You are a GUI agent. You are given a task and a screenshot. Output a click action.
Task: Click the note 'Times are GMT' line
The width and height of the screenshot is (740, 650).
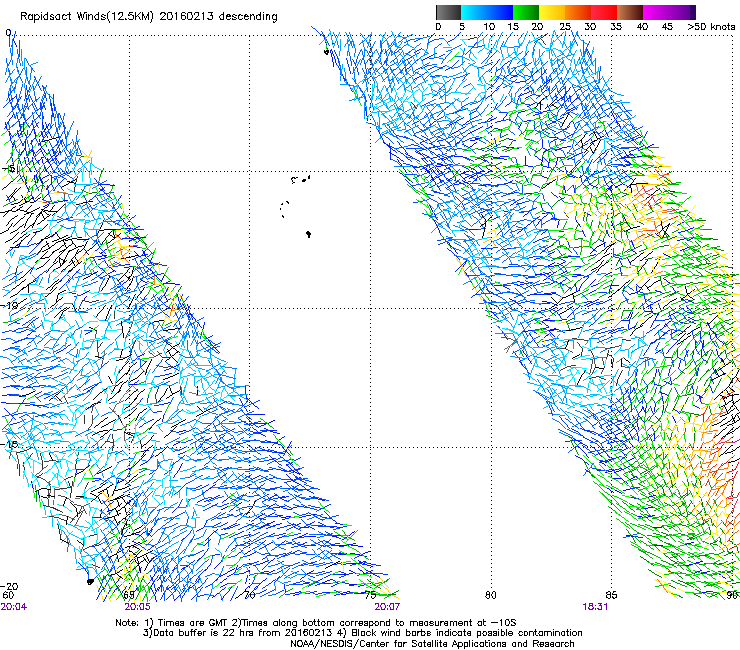pos(316,623)
